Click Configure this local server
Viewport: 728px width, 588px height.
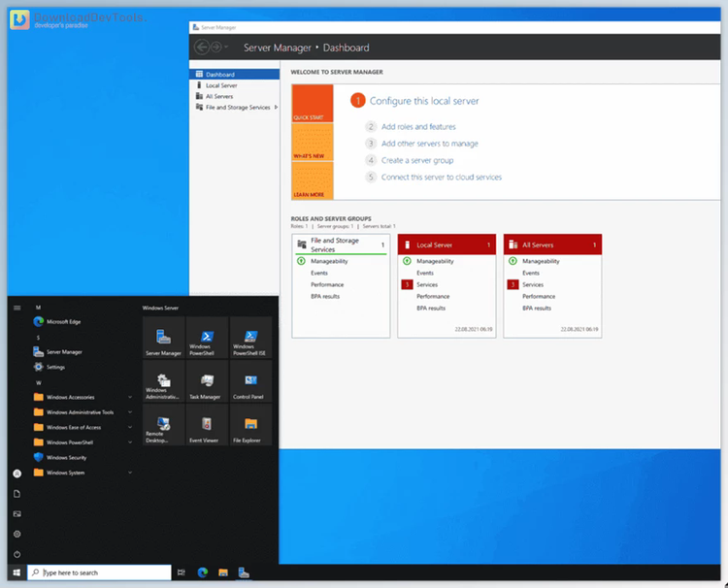click(424, 101)
